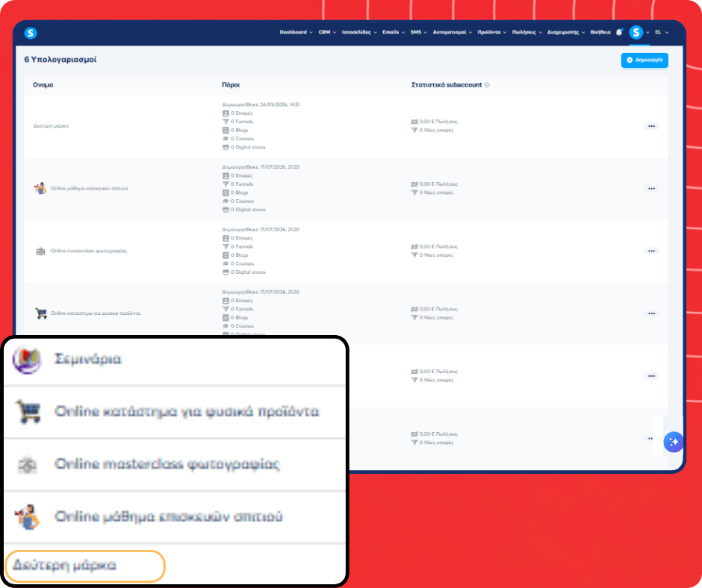Click the 6 Υπολογαριασμοί heading
The height and width of the screenshot is (588, 702).
(x=60, y=60)
